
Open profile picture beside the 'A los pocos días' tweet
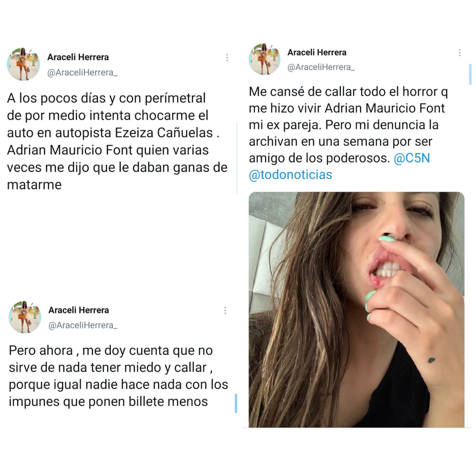pyautogui.click(x=23, y=64)
